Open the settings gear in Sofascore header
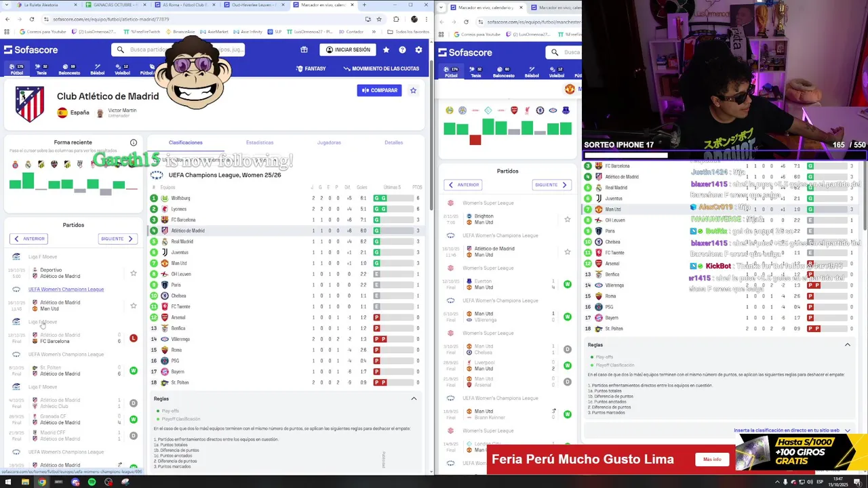Image resolution: width=868 pixels, height=488 pixels. click(418, 49)
